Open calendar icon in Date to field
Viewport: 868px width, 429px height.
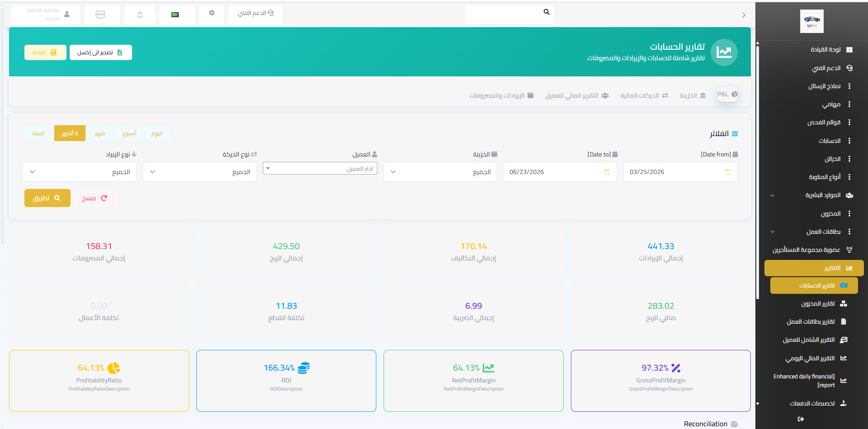(607, 172)
